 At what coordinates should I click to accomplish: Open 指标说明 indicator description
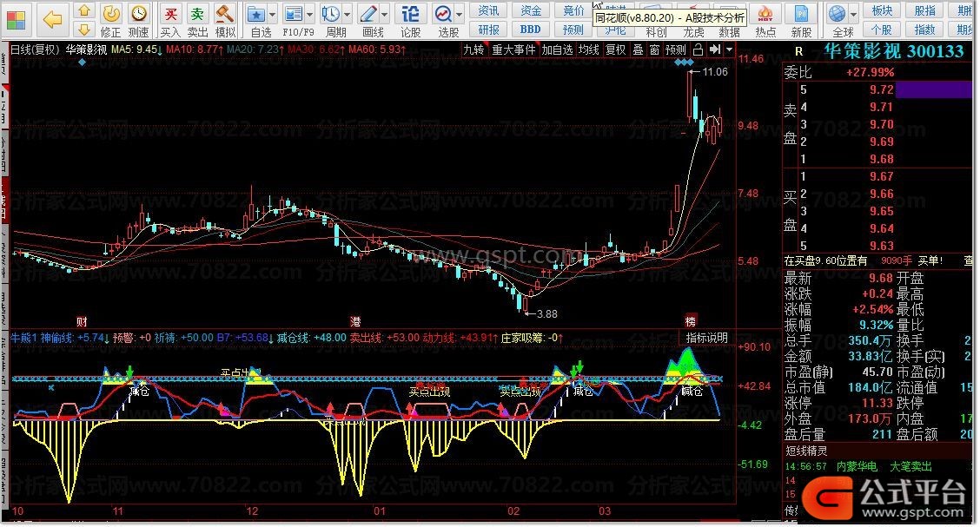tap(707, 338)
